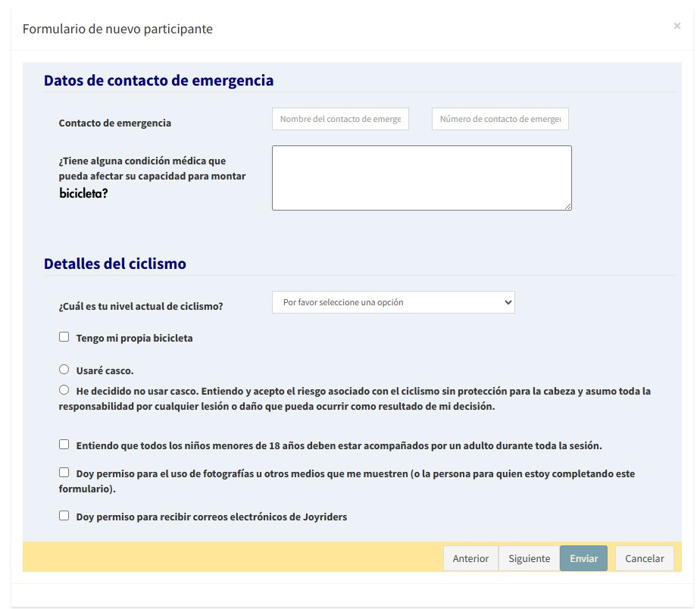Click the Anterior button

tap(470, 558)
